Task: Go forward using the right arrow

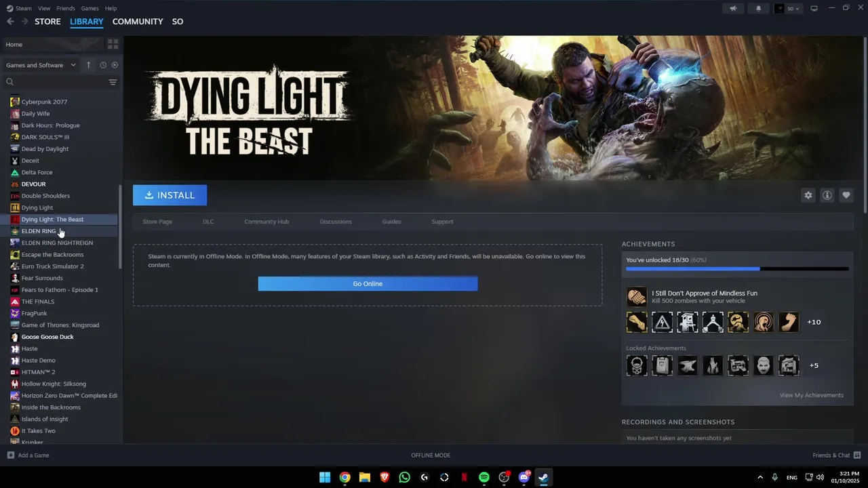Action: [x=24, y=22]
